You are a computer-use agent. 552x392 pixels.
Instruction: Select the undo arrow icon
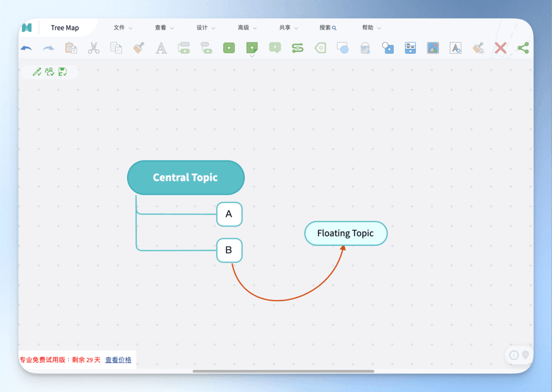[26, 48]
